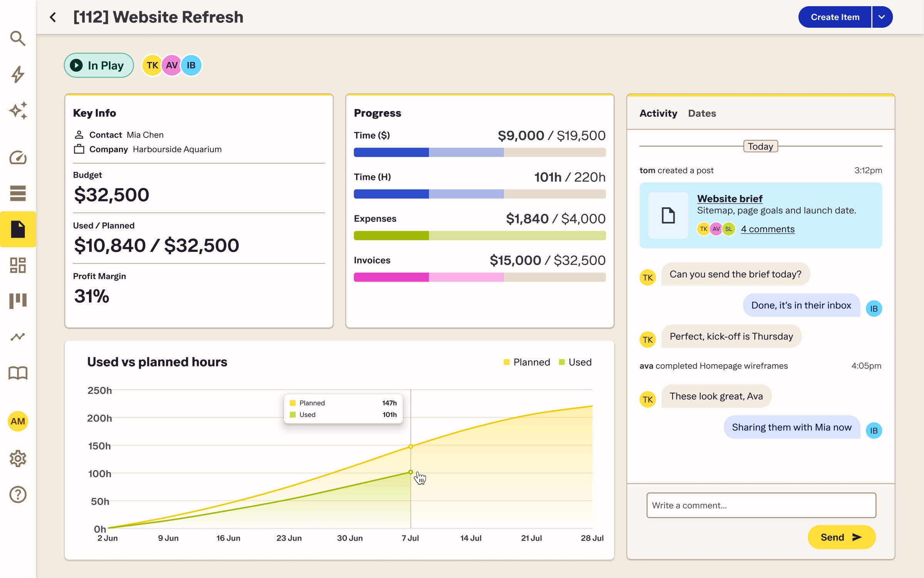Open the settings gear icon
This screenshot has width=924, height=578.
click(x=18, y=459)
